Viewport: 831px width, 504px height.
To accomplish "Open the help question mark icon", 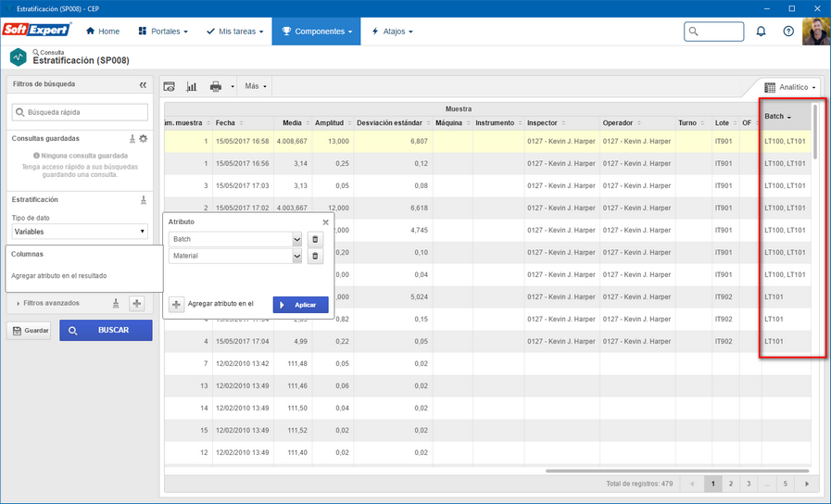I will tap(788, 31).
